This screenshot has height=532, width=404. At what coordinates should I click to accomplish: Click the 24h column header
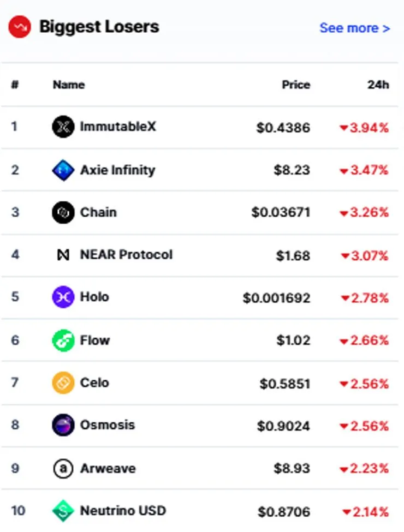click(378, 85)
